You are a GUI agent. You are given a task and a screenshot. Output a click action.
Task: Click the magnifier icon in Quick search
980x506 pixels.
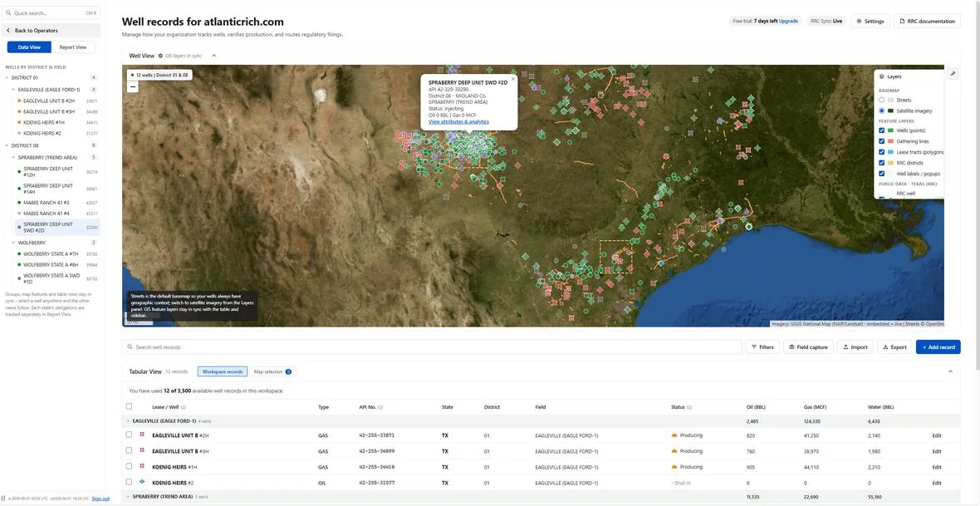click(x=8, y=13)
